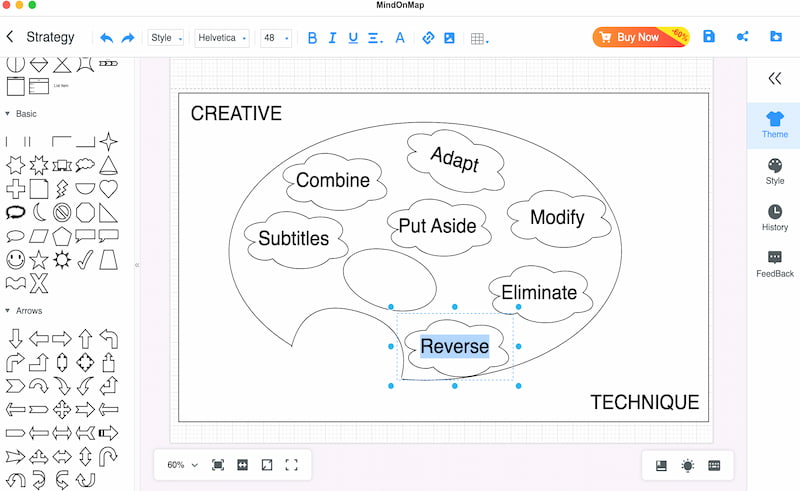
Task: Open the insert table dropdown
Action: pos(479,38)
